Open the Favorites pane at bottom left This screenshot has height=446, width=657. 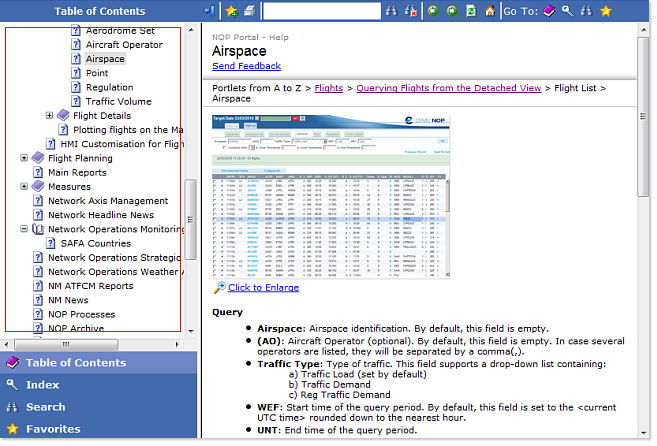coord(53,429)
